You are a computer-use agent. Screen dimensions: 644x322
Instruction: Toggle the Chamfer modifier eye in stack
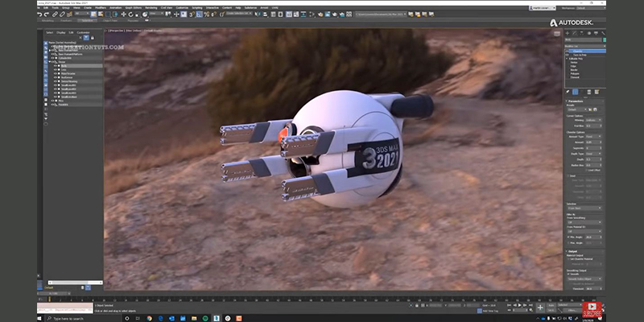566,51
